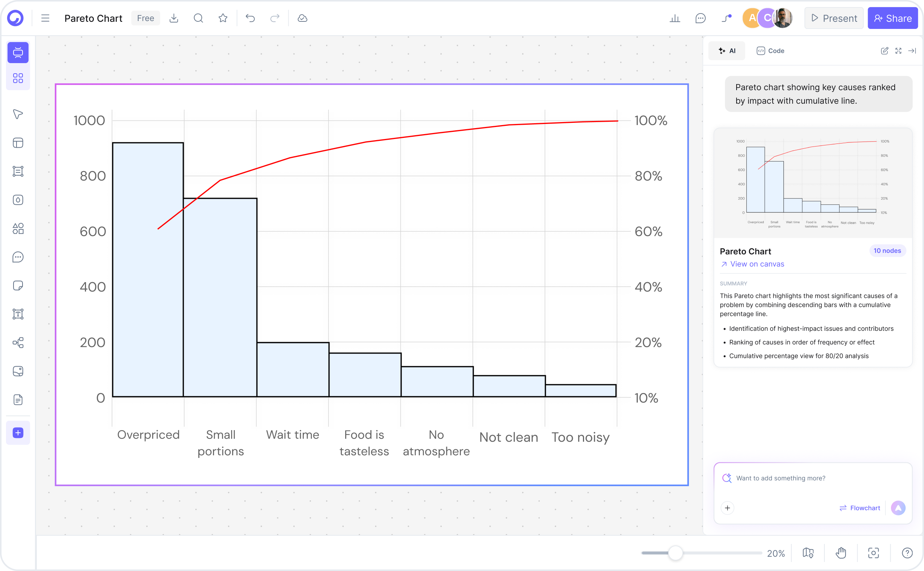Select the rounded square counter tool
The height and width of the screenshot is (571, 924).
(18, 200)
